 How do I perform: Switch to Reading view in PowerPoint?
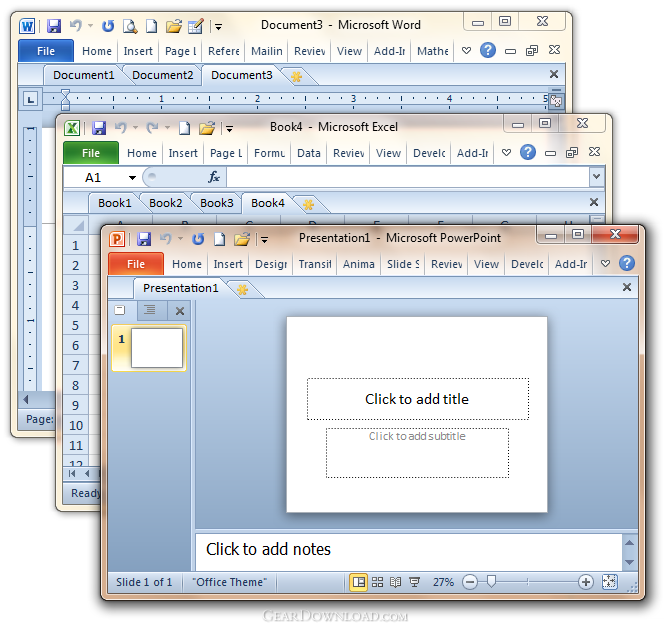coord(395,582)
